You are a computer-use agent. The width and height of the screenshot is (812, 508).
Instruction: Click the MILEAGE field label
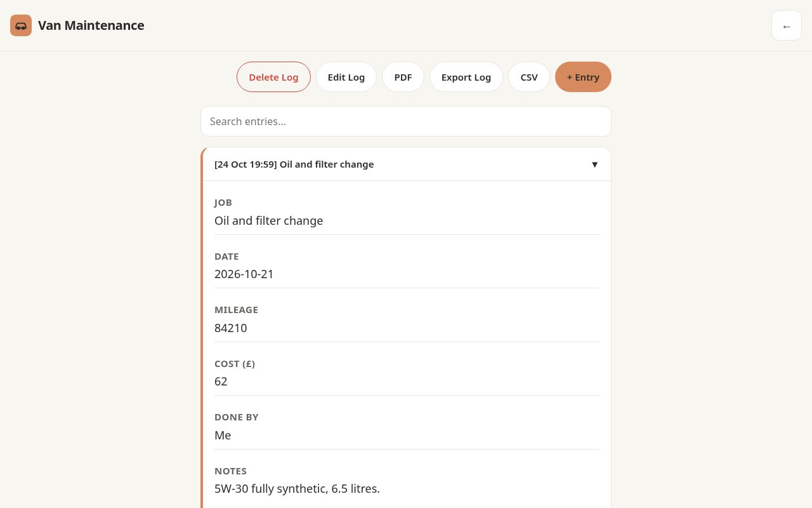(x=236, y=310)
